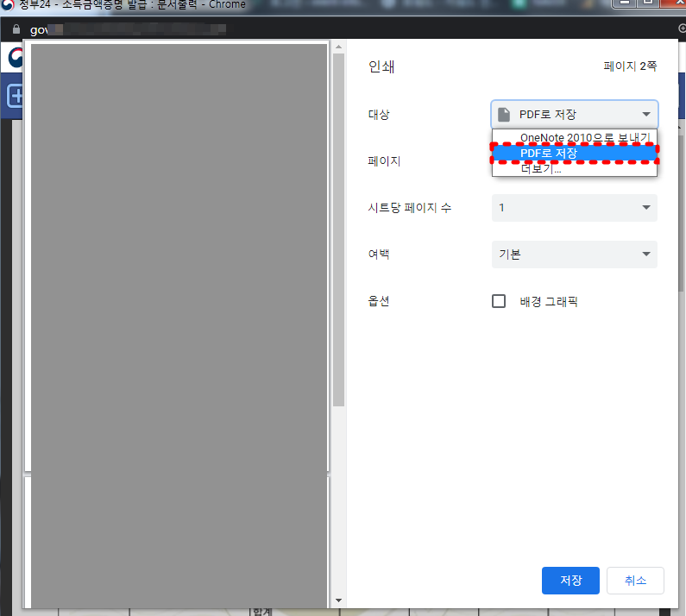Click the 정부24 favicon in title bar
The width and height of the screenshot is (686, 616).
(x=8, y=5)
